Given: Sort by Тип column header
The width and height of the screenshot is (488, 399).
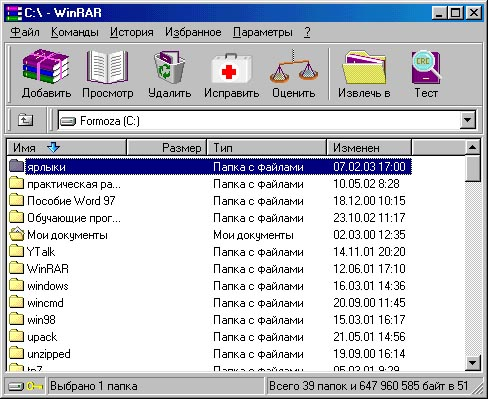Looking at the screenshot, I should click(266, 147).
